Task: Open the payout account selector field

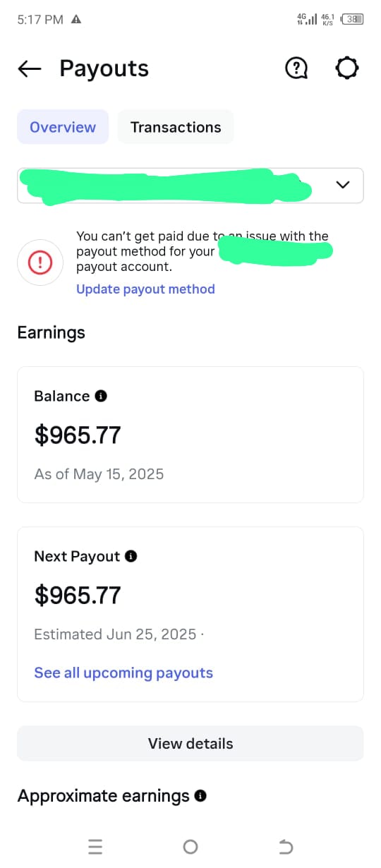Action: coord(190,186)
